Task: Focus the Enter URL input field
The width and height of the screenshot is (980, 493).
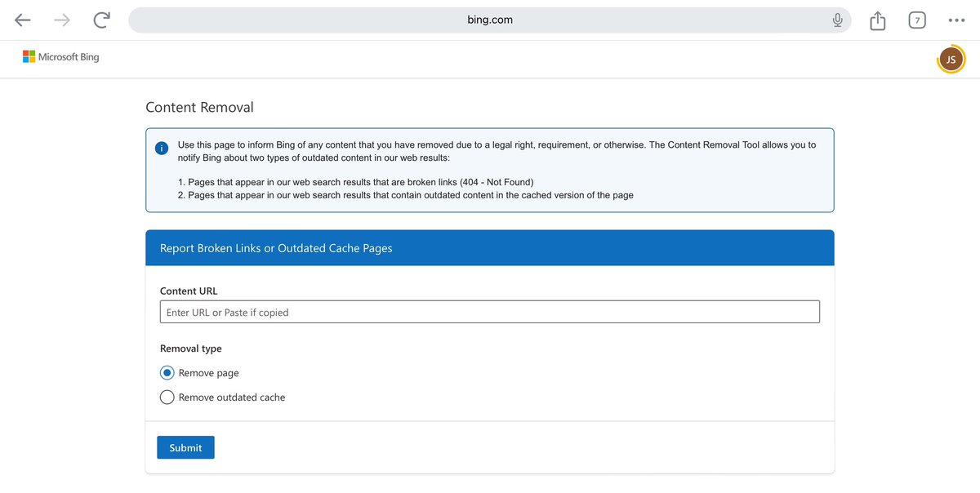Action: (x=490, y=312)
